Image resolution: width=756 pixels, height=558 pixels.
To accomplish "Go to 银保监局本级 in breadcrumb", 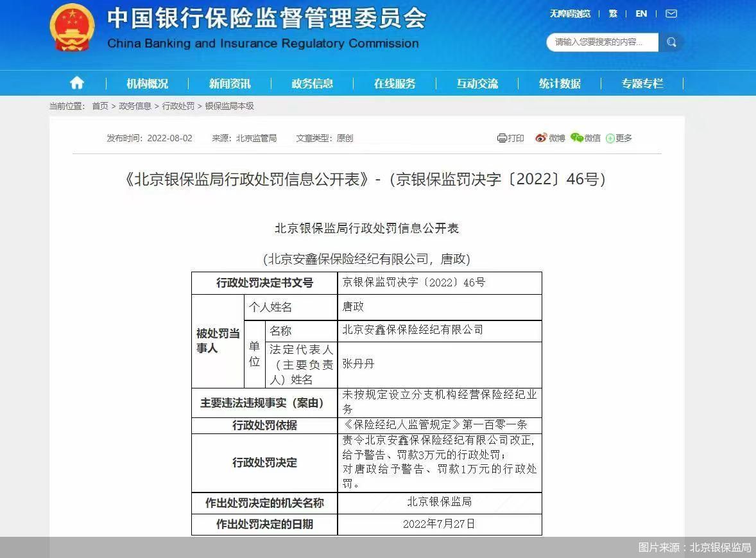I will (230, 105).
